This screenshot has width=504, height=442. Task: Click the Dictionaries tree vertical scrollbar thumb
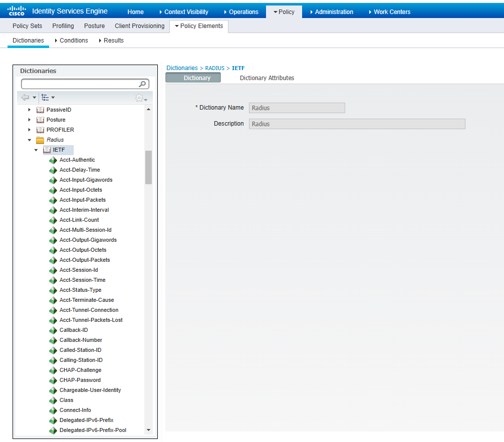(x=148, y=168)
